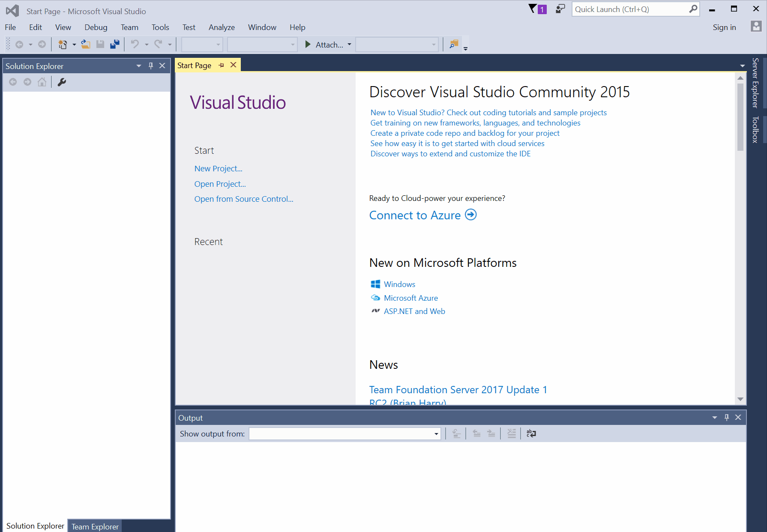
Task: Close the Solution Explorer panel
Action: click(162, 66)
